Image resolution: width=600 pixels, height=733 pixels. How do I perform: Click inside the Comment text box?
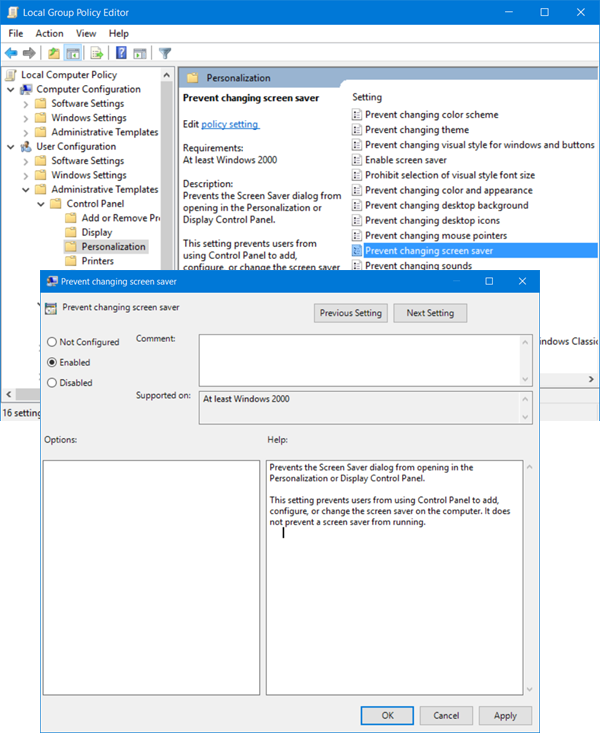360,360
